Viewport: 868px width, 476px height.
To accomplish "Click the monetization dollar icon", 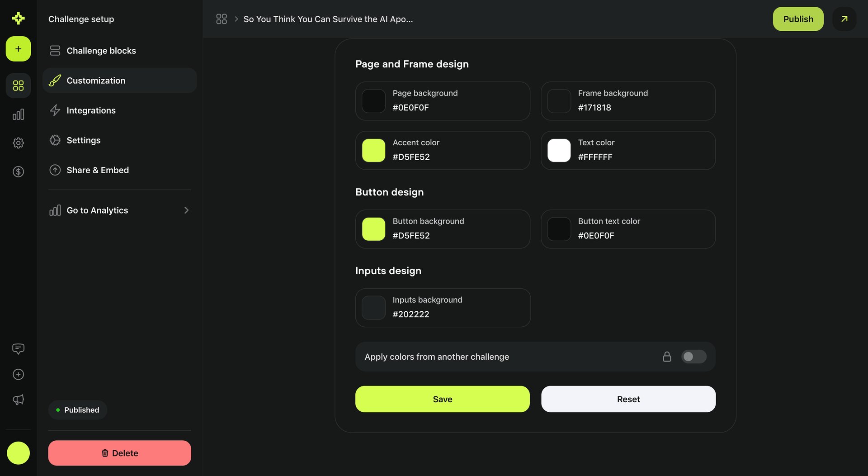I will (18, 171).
